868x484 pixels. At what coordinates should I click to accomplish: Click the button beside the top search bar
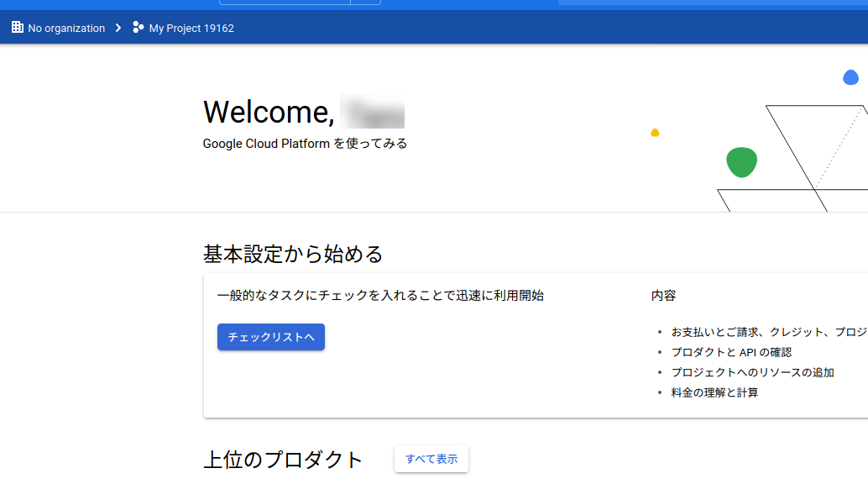click(x=365, y=2)
